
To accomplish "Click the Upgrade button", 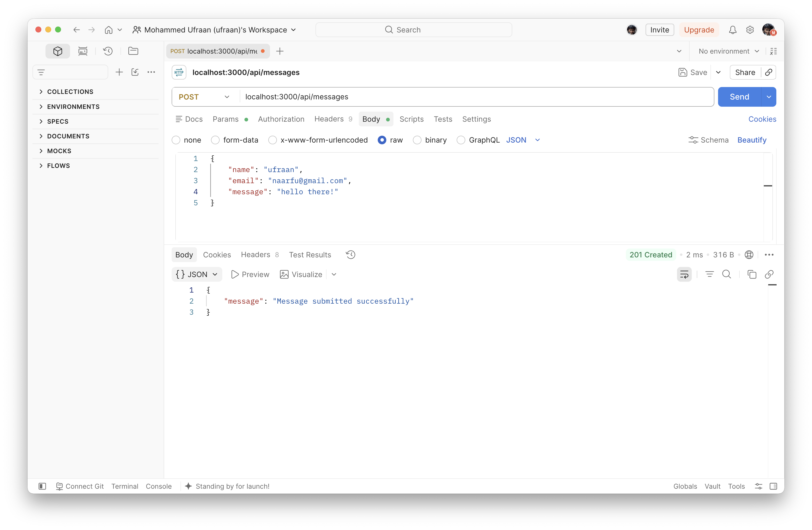I will [x=699, y=30].
